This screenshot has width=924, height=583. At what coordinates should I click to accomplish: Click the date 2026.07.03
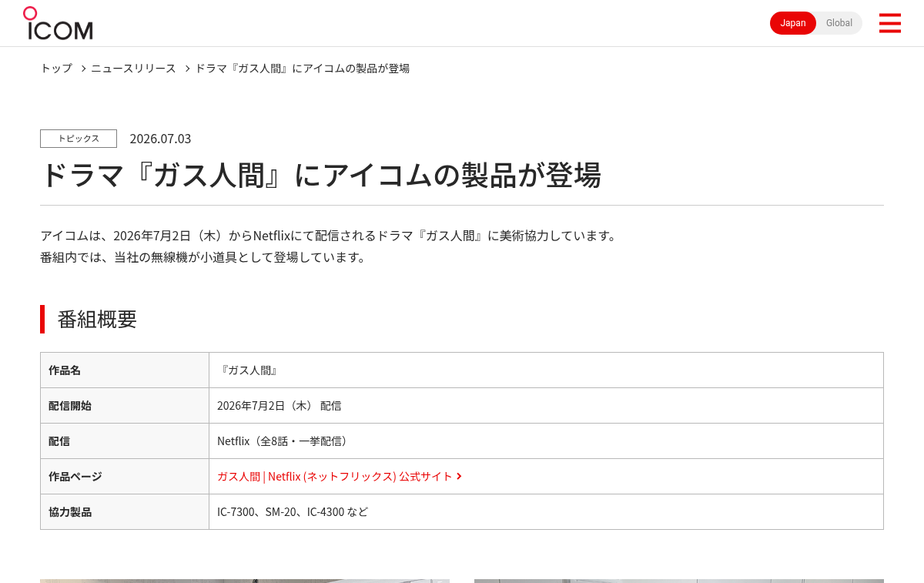(x=160, y=139)
